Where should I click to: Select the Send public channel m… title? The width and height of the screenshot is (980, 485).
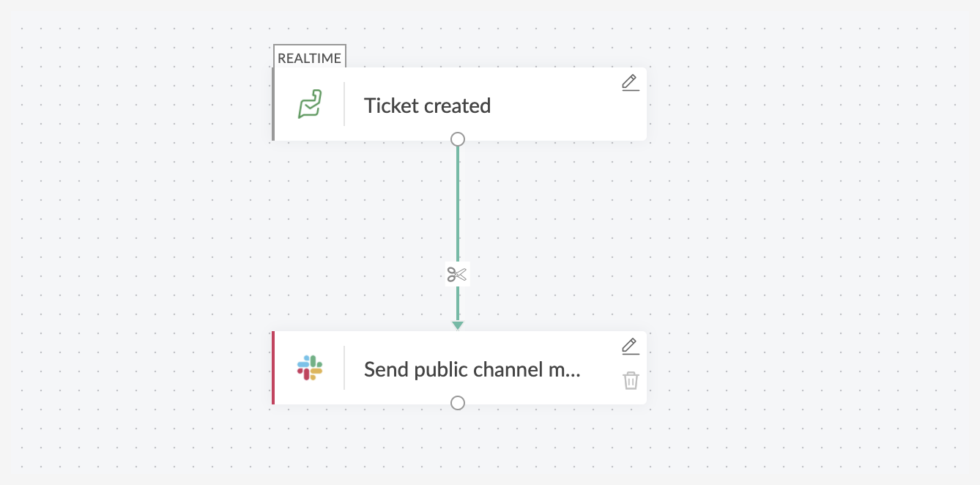pyautogui.click(x=472, y=369)
